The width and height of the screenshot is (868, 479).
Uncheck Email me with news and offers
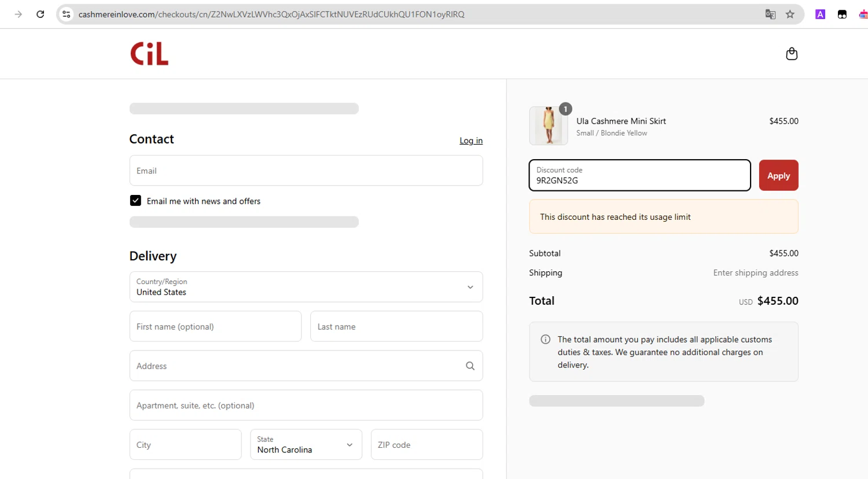coord(135,201)
